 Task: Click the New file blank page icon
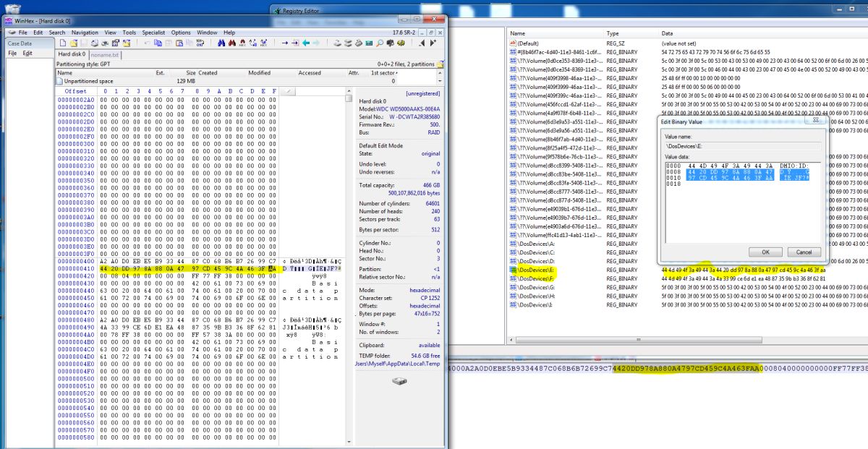[63, 43]
